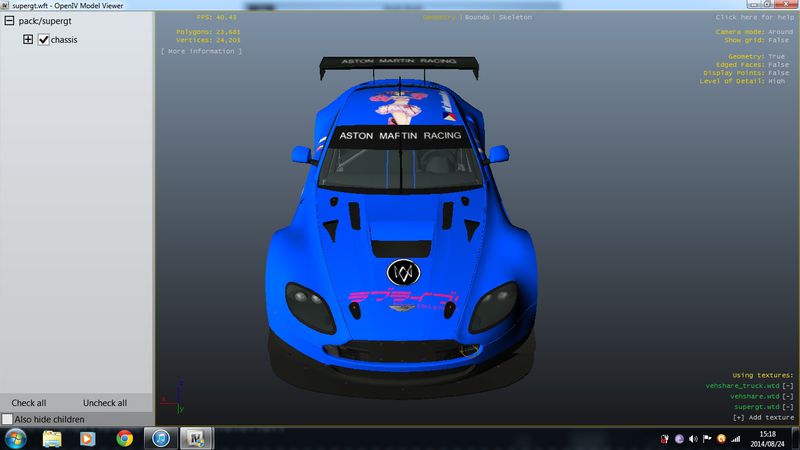Toggle Edged Faces False value

[779, 65]
